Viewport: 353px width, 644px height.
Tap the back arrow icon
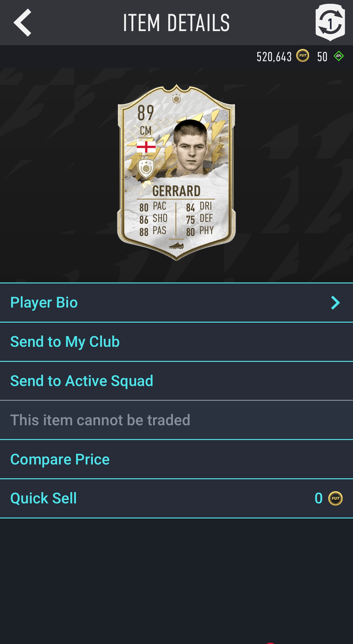pos(22,23)
